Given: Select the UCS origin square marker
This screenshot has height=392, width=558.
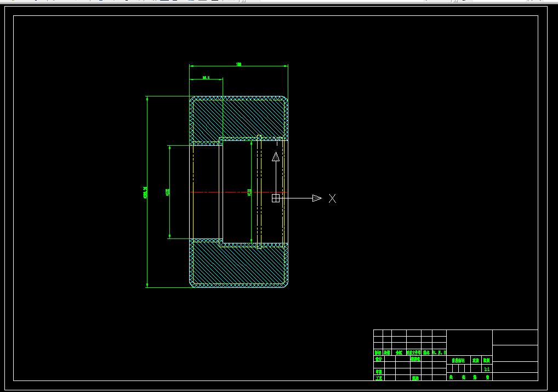Looking at the screenshot, I should [x=276, y=198].
